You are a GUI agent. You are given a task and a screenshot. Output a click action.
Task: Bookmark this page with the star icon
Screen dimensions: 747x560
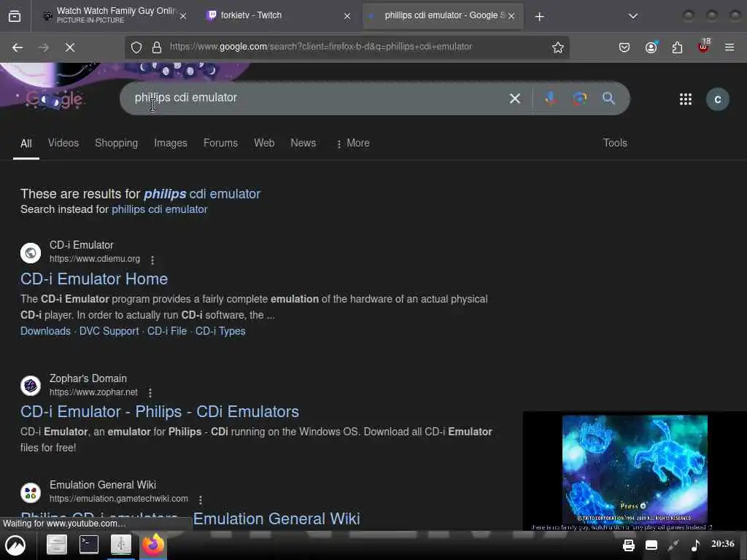[x=557, y=47]
